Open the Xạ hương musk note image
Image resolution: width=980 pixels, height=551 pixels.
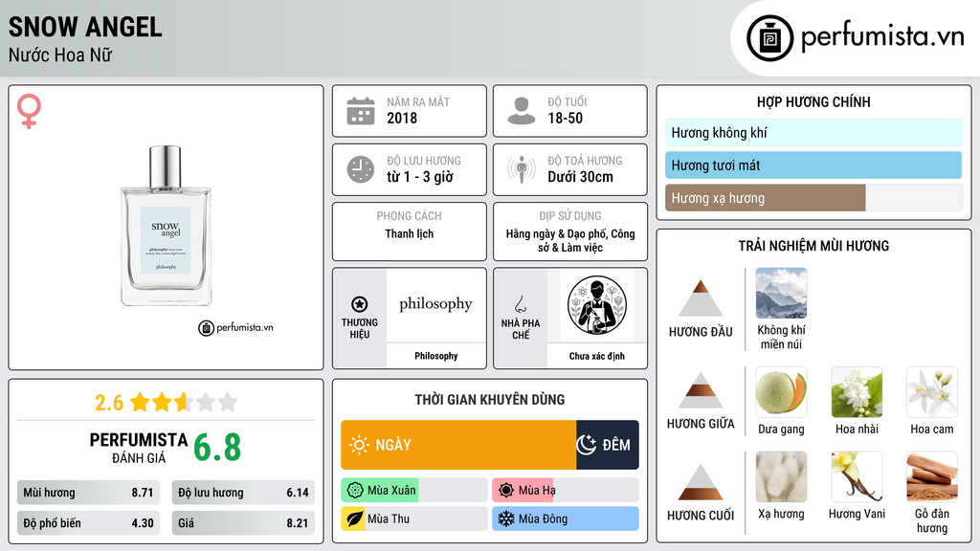click(x=781, y=476)
